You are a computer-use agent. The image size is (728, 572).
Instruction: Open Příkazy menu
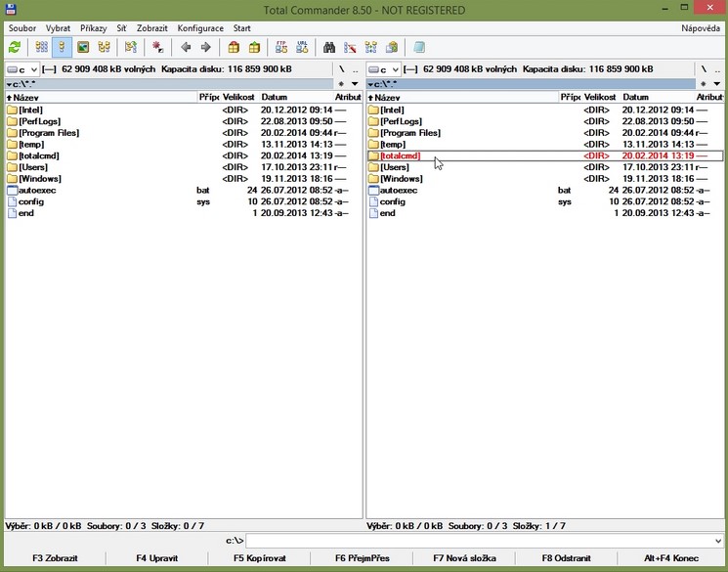coord(94,28)
